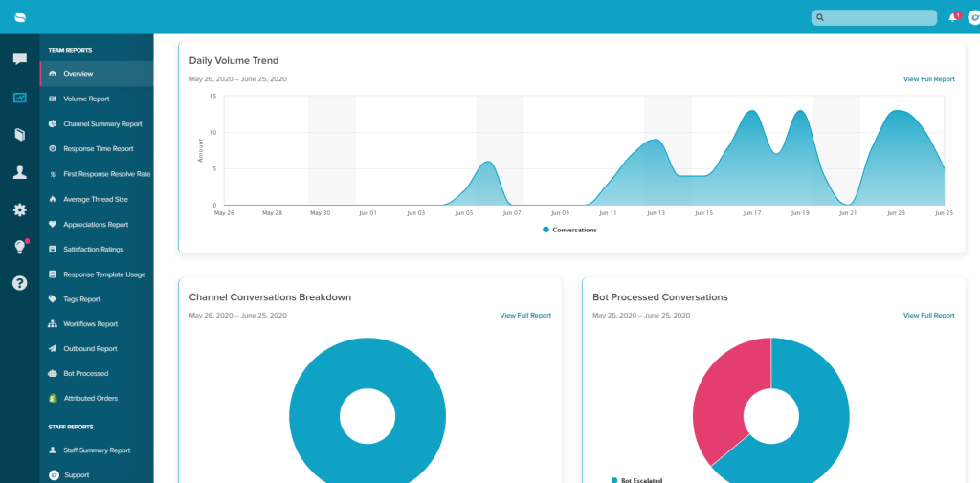
Task: Click the Workflows sitemap icon
Action: (x=53, y=324)
